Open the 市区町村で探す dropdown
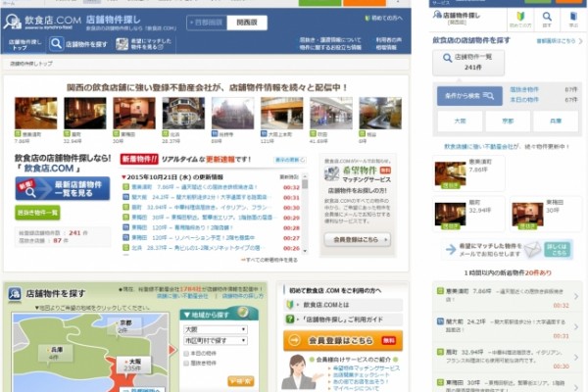Viewport: 588px width, 392px height. [x=216, y=341]
